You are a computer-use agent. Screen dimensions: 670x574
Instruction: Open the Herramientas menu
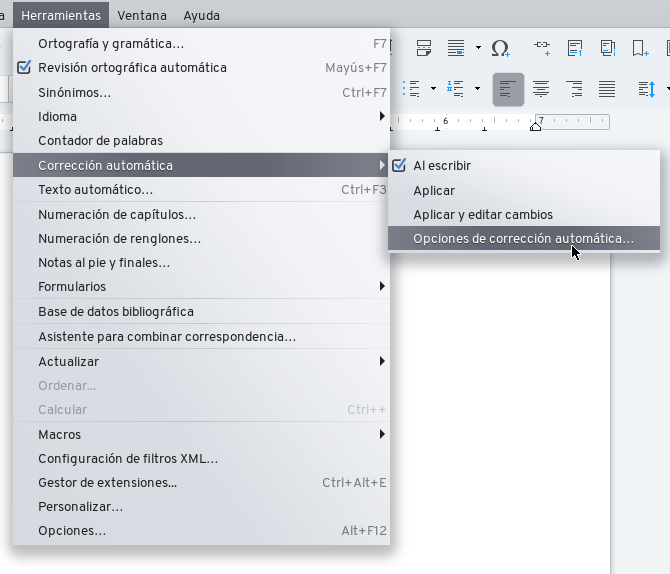61,15
